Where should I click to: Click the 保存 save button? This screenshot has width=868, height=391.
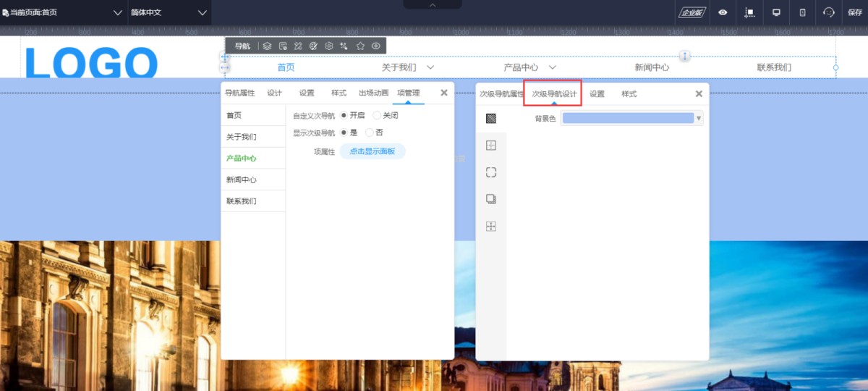pyautogui.click(x=855, y=12)
